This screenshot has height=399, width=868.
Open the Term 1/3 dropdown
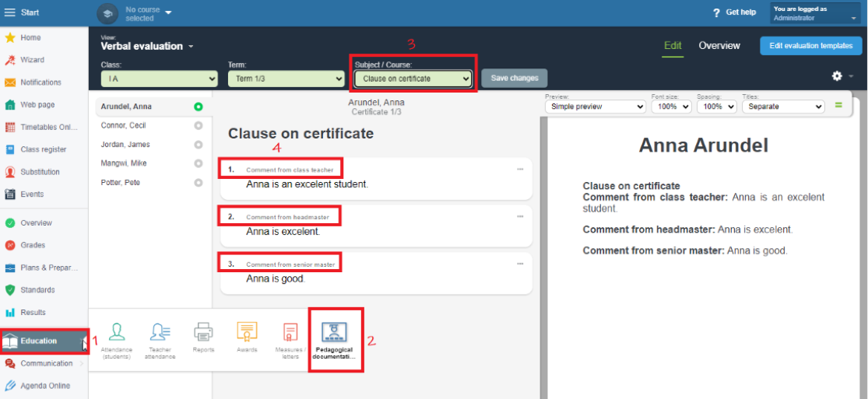point(286,79)
